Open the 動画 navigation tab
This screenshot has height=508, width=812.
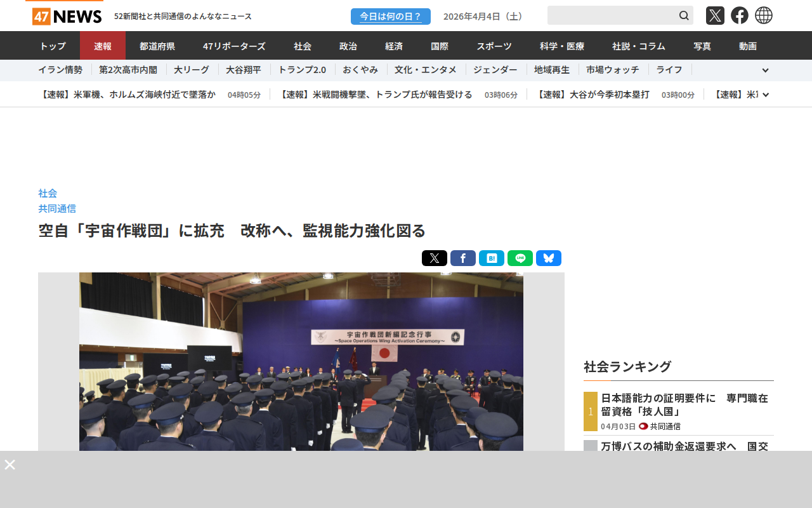click(748, 46)
